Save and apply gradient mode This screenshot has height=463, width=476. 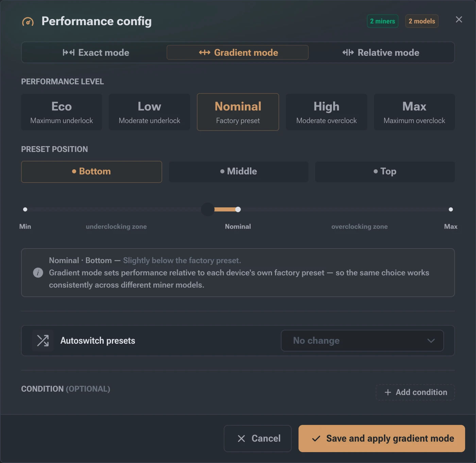[382, 439]
